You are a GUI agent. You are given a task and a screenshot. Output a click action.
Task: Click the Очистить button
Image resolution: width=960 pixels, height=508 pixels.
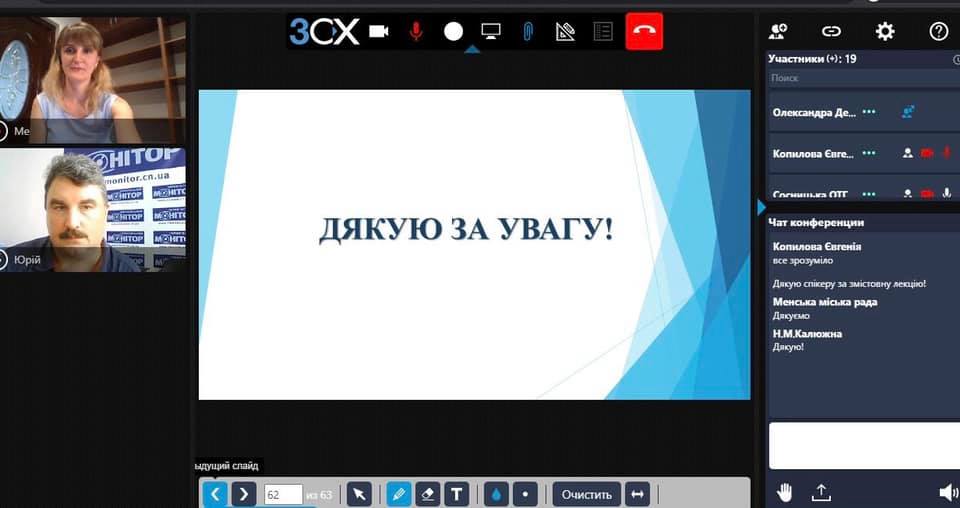[586, 493]
